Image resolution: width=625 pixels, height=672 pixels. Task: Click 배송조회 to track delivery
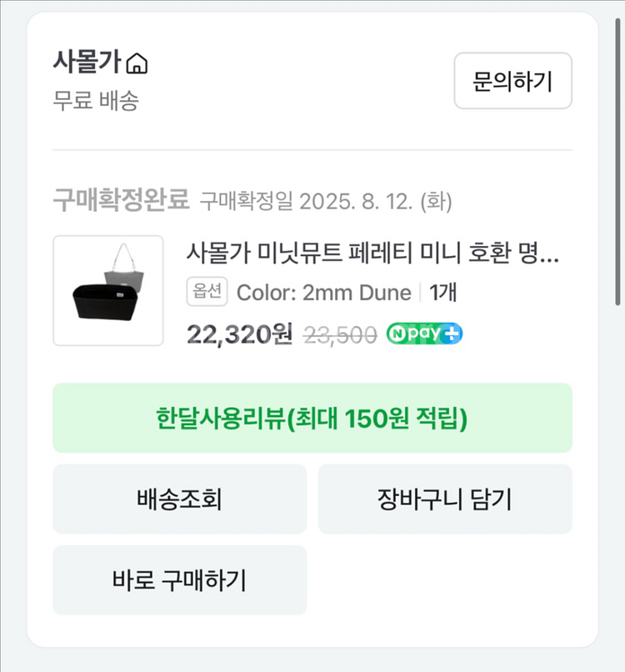coord(179,499)
